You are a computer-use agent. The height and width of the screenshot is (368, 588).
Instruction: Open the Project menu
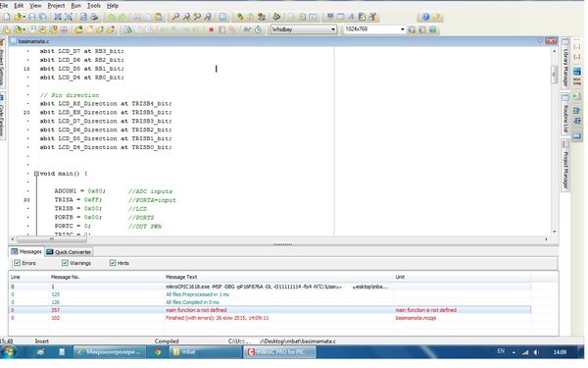(56, 6)
